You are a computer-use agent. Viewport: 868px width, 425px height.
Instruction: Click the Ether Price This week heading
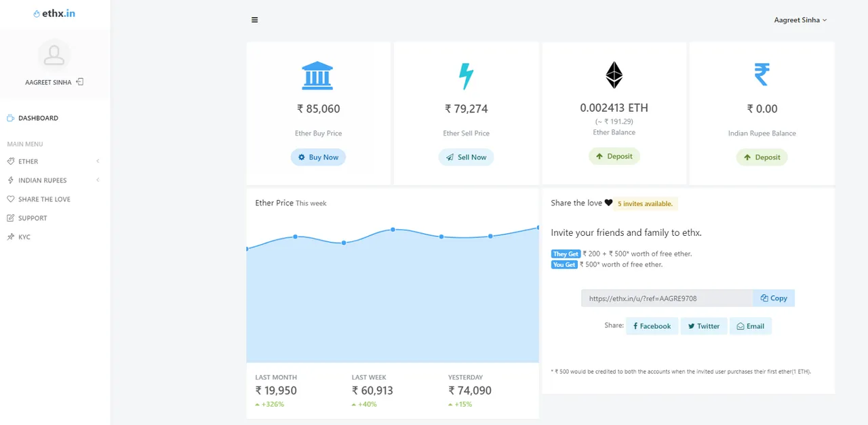coord(291,203)
